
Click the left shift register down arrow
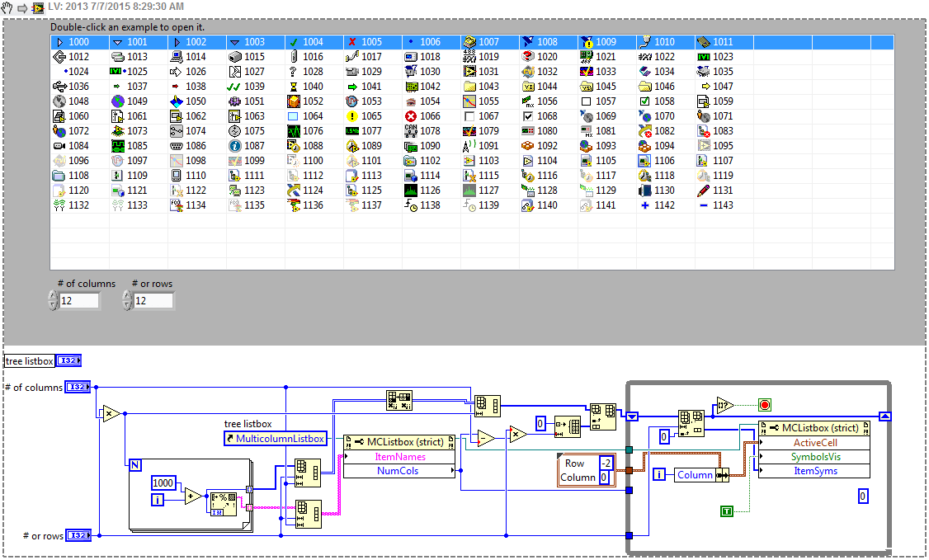coord(631,416)
